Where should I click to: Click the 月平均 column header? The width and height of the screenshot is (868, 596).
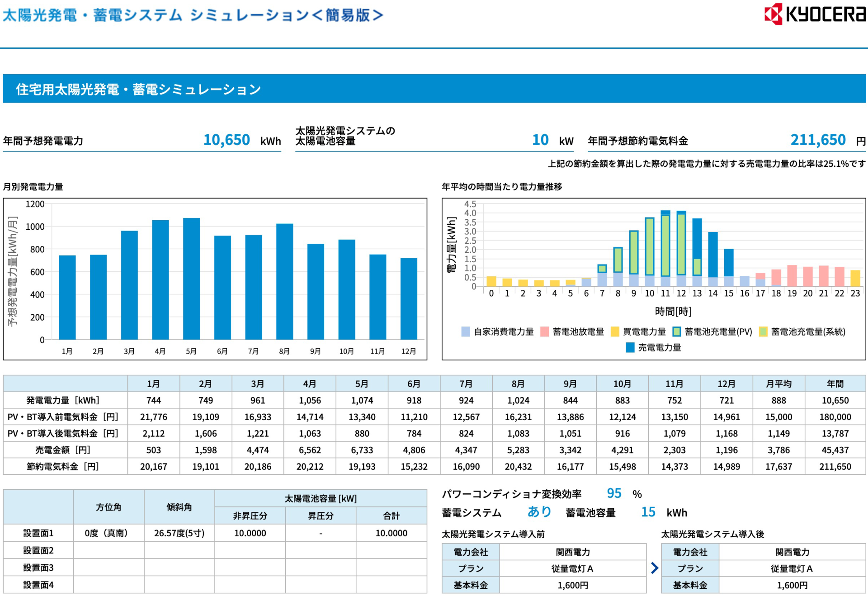[x=778, y=383]
